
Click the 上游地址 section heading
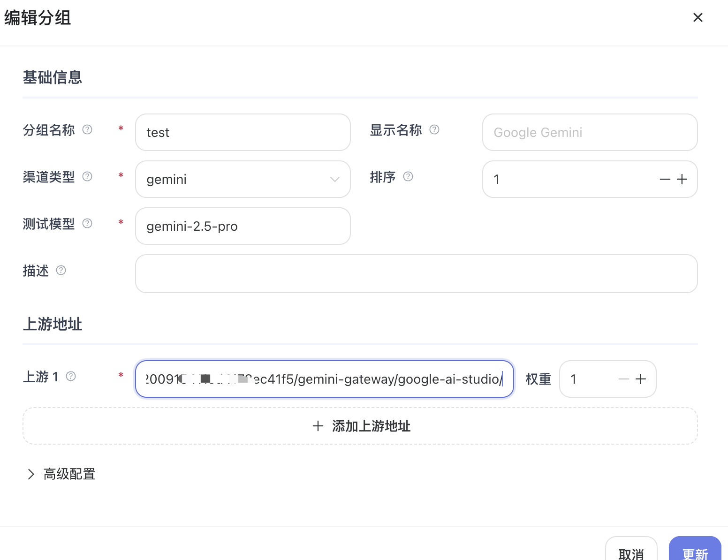coord(53,324)
